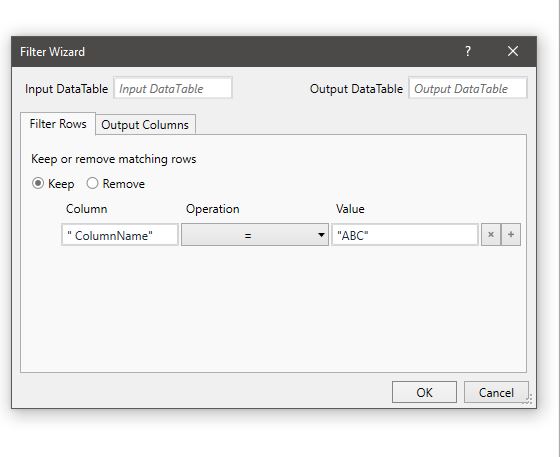Click the help question mark icon

468,51
